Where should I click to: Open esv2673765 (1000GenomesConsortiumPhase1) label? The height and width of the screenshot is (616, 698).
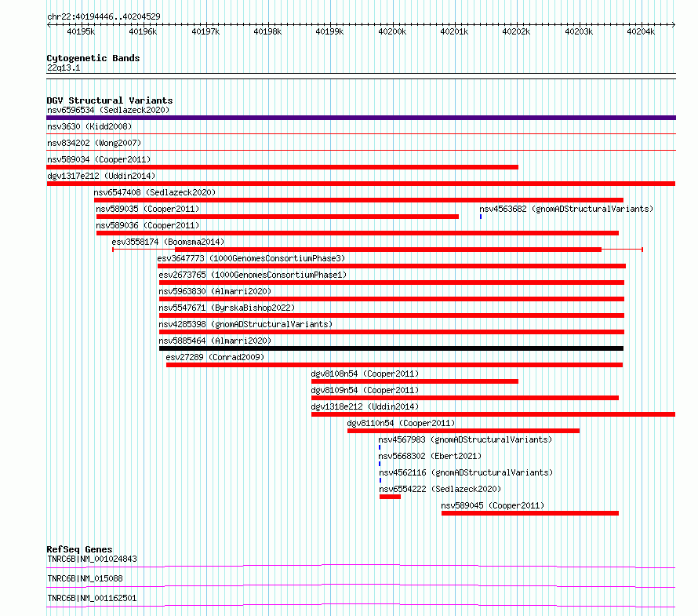pos(253,275)
